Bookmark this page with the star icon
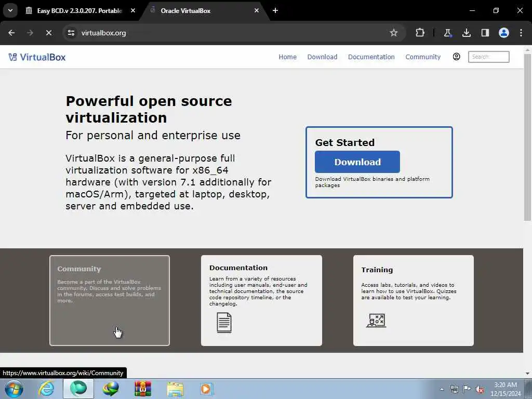The height and width of the screenshot is (399, 532). pos(394,33)
